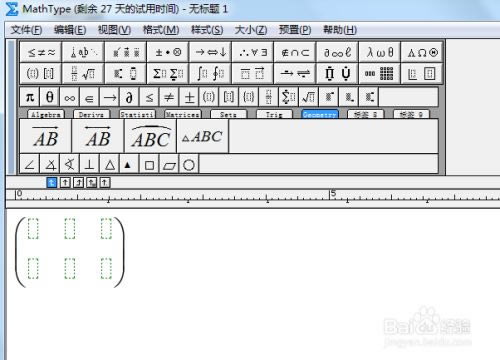This screenshot has height=360, width=500.
Task: Click the bottom-right matrix placeholder
Action: pos(106,268)
